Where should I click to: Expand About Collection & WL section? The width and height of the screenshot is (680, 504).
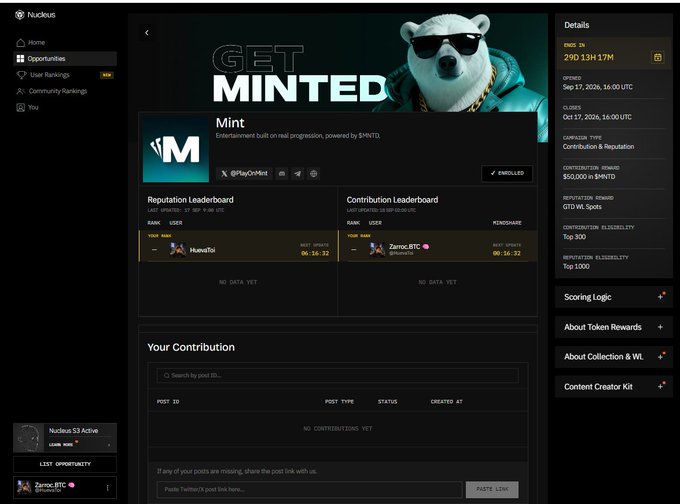614,357
